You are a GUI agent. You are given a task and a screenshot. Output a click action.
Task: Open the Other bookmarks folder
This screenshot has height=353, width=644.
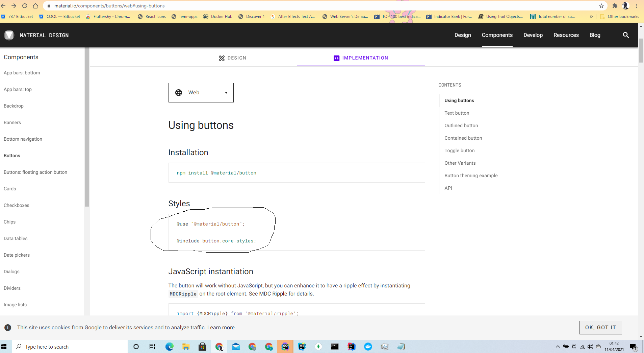[x=621, y=16]
